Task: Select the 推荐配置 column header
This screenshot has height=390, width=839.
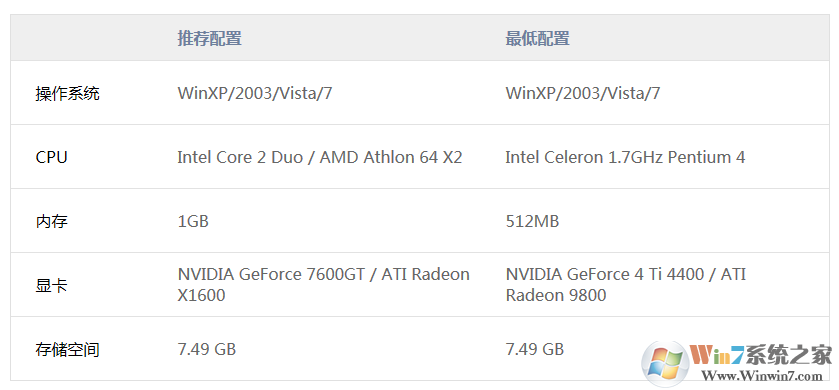Action: pyautogui.click(x=209, y=39)
